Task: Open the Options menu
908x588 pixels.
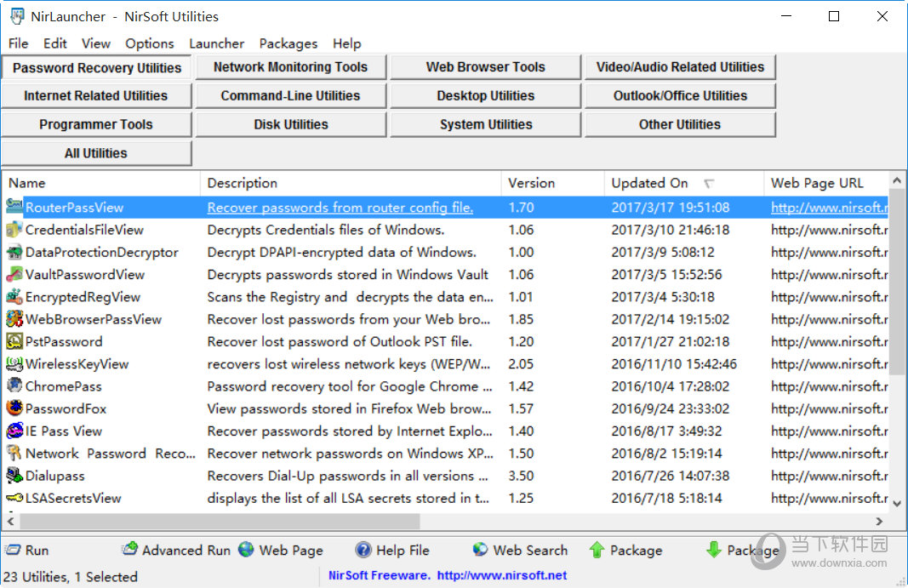Action: [x=150, y=43]
